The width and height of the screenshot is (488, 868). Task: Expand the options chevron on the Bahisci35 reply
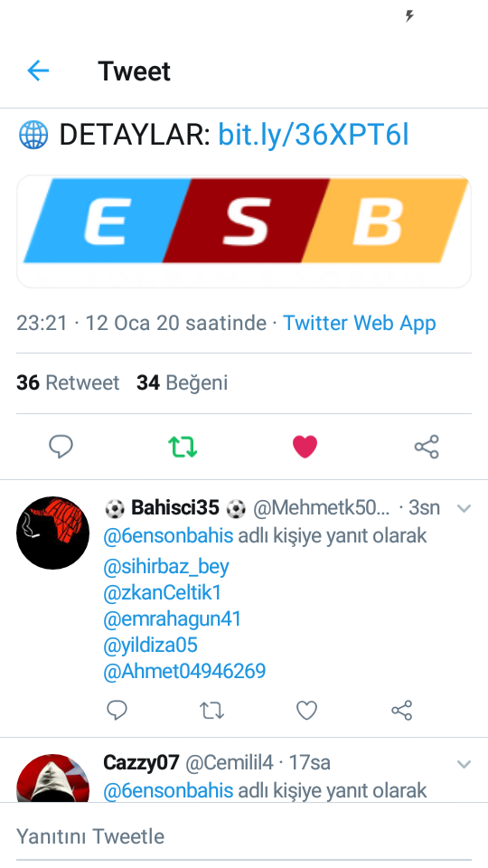pos(464,508)
